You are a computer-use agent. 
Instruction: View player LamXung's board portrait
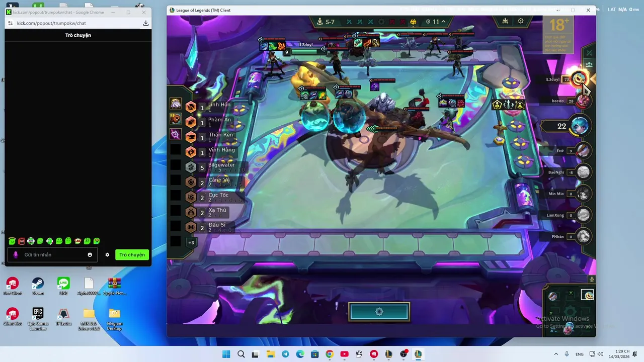click(x=584, y=215)
